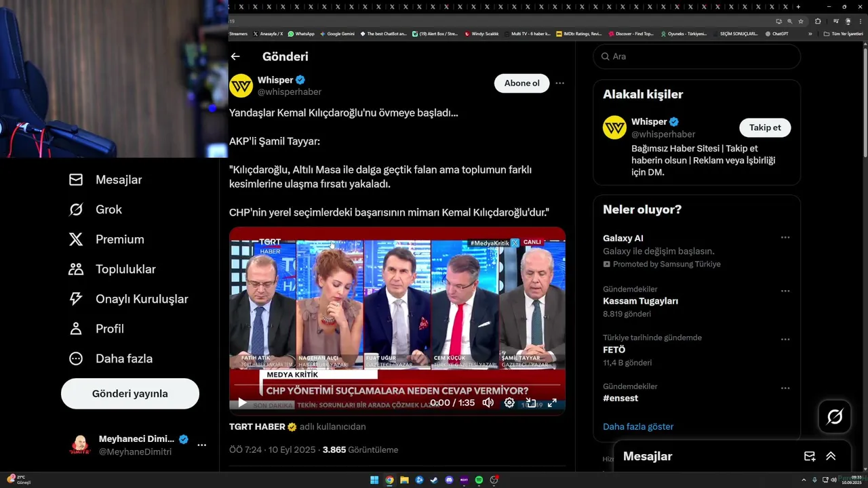Open the Premium sidebar item
This screenshot has height=488, width=868.
106,239
